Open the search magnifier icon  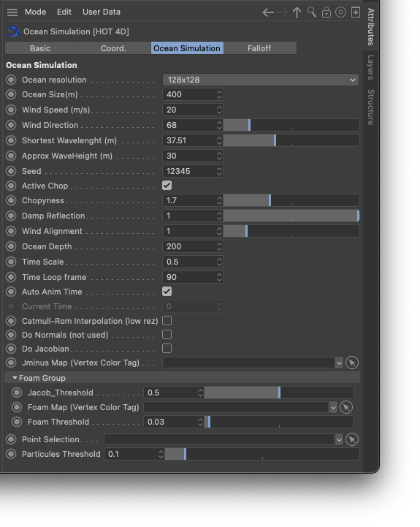(x=312, y=12)
